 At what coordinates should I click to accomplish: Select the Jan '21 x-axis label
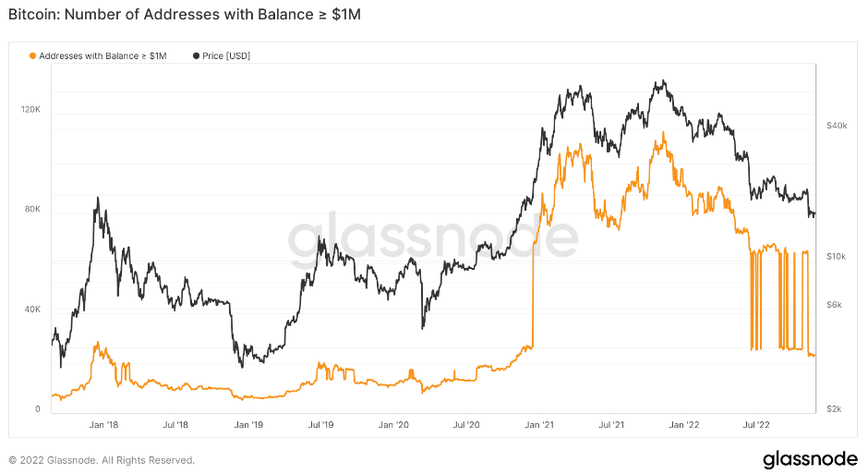538,425
